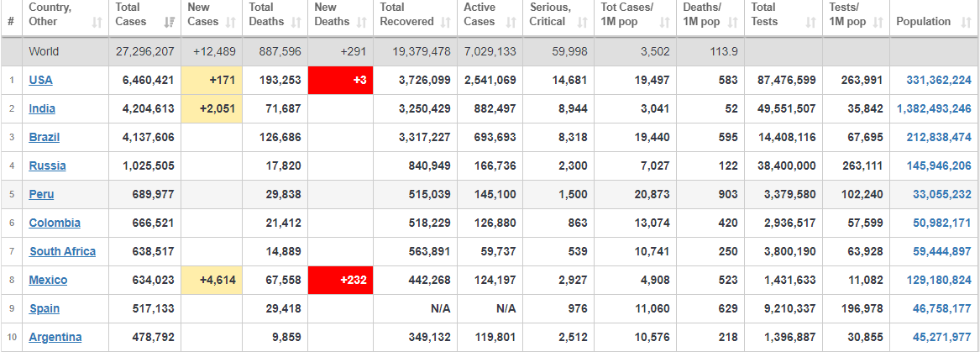Screen dimensions: 980x352
Task: Select Mexico new cases +4,614 cell
Action: click(212, 280)
